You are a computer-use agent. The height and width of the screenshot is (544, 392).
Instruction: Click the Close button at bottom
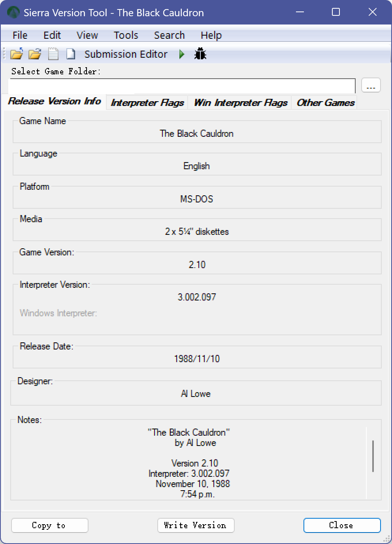(342, 525)
